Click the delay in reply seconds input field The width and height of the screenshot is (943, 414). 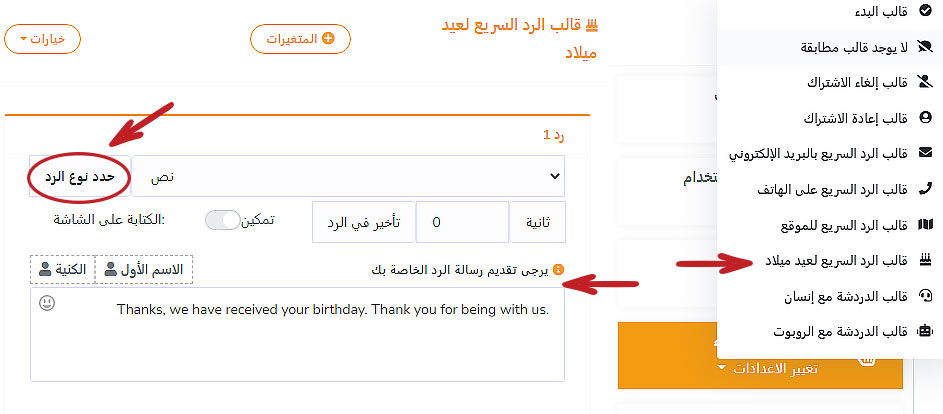point(461,223)
